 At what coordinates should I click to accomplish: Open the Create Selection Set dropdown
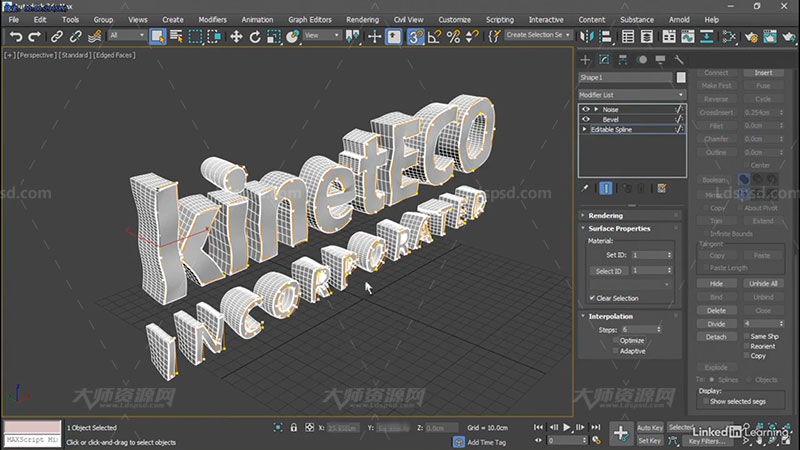pyautogui.click(x=538, y=35)
